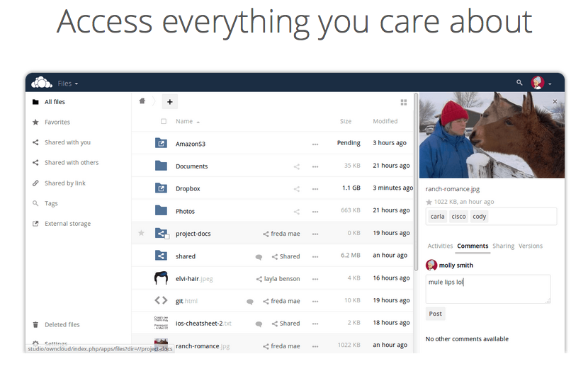588x371 pixels.
Task: Click comment bubble on ios-cheatsheet-2.txt row
Action: (x=259, y=324)
